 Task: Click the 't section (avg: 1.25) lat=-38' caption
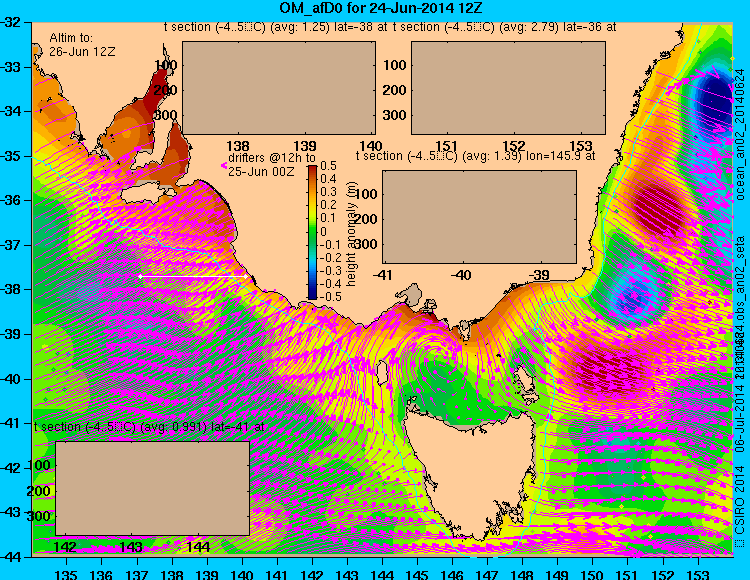click(x=276, y=27)
